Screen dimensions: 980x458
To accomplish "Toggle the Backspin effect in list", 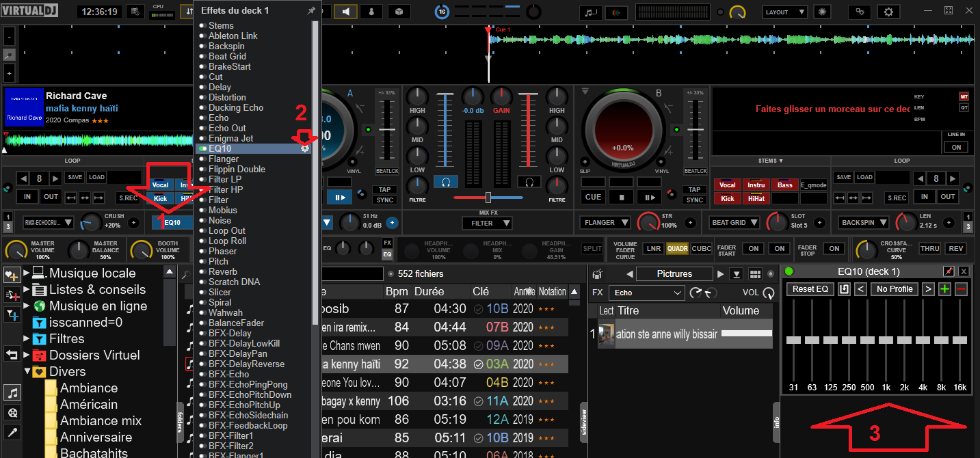I will [x=202, y=46].
